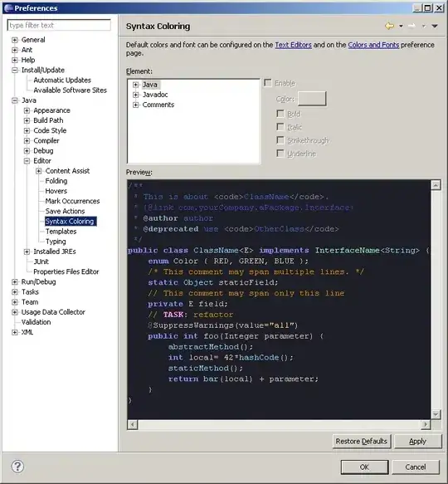This screenshot has height=484, width=448.
Task: Toggle the Enable checkbox
Action: tap(268, 83)
